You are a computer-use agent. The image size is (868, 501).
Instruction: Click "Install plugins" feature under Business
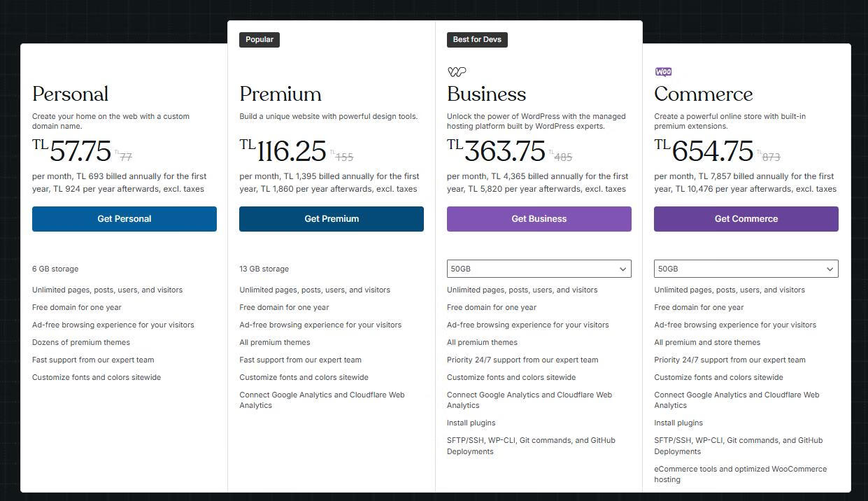[x=471, y=423]
